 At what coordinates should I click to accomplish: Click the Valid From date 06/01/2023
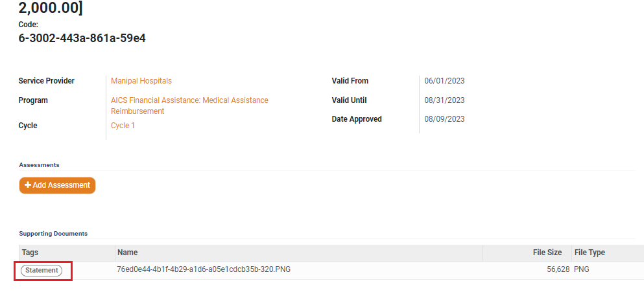coord(444,81)
